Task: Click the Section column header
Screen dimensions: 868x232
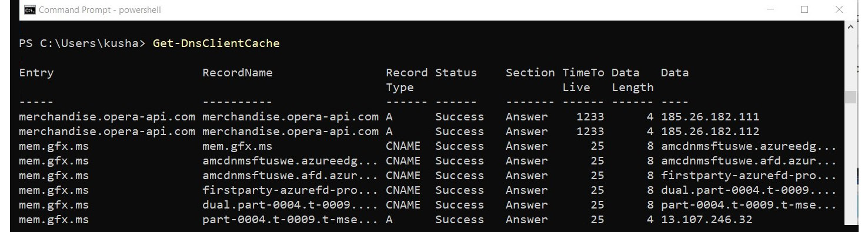Action: 530,73
